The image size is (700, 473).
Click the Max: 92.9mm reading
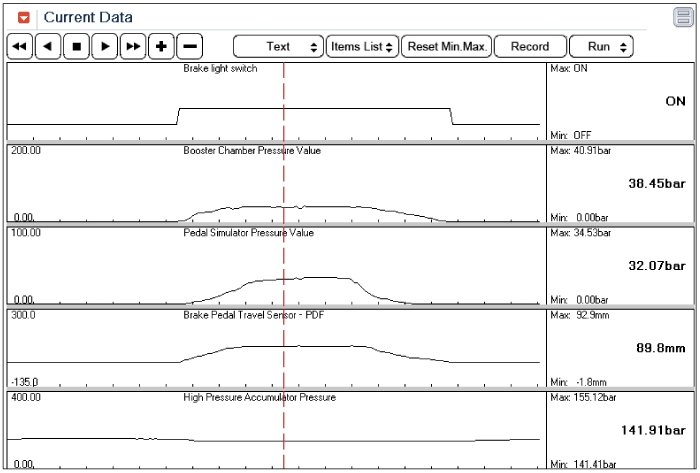click(x=579, y=315)
